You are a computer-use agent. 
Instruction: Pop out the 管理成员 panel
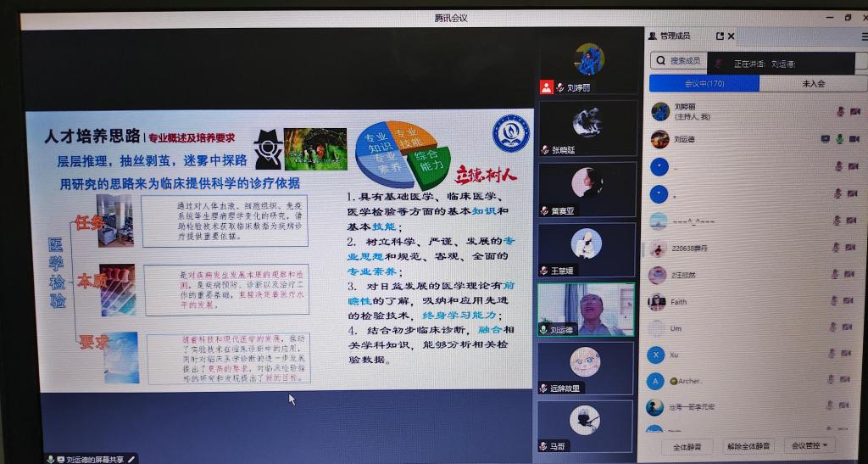(x=720, y=36)
